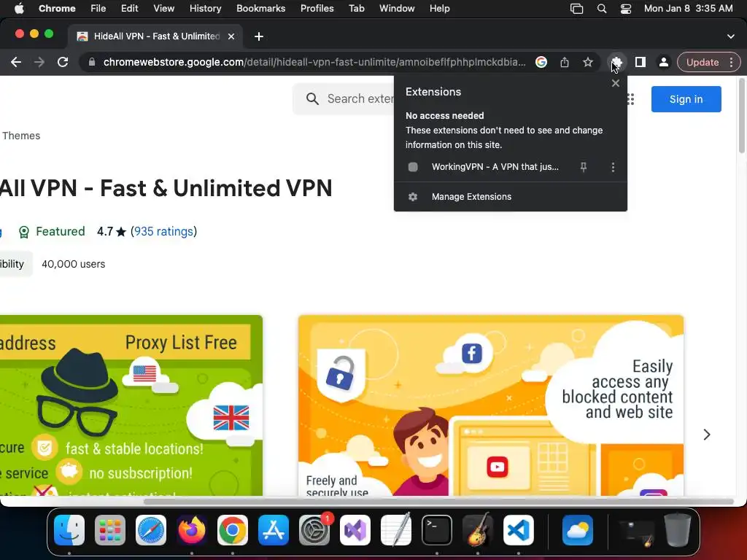Open the Window menu
747x560 pixels.
(x=397, y=9)
